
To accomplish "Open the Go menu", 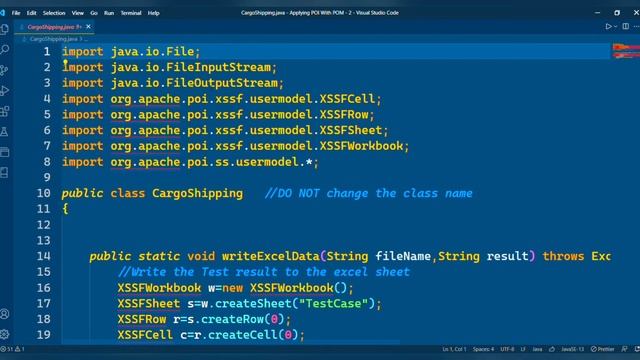I will pos(94,13).
